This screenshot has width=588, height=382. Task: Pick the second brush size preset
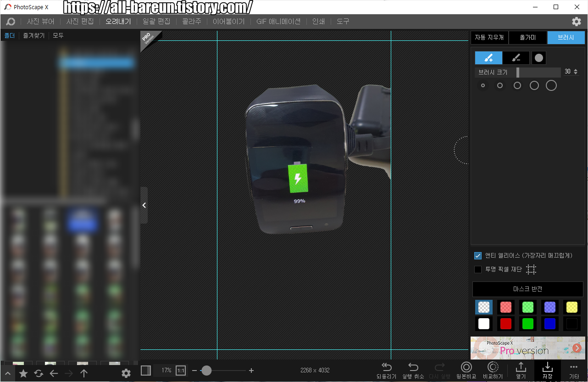[500, 85]
